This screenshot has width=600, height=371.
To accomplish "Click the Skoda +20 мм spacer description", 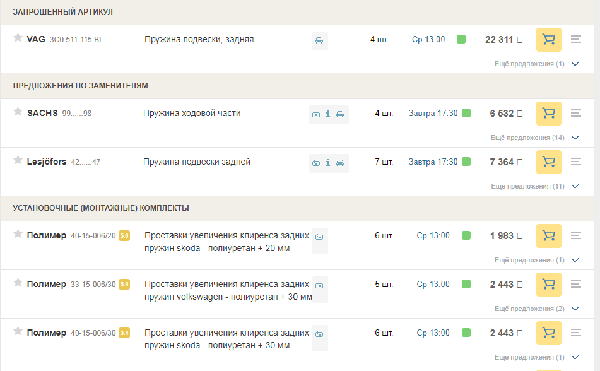I will coord(227,242).
